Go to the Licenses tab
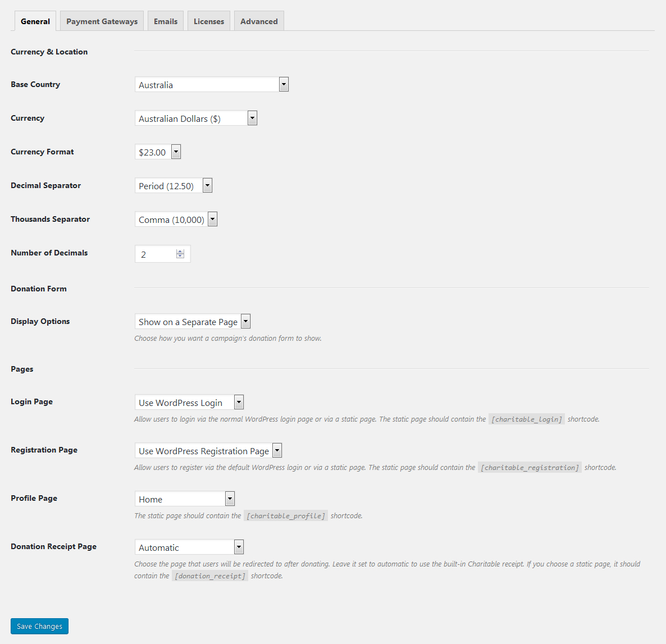The height and width of the screenshot is (644, 666). (x=208, y=21)
